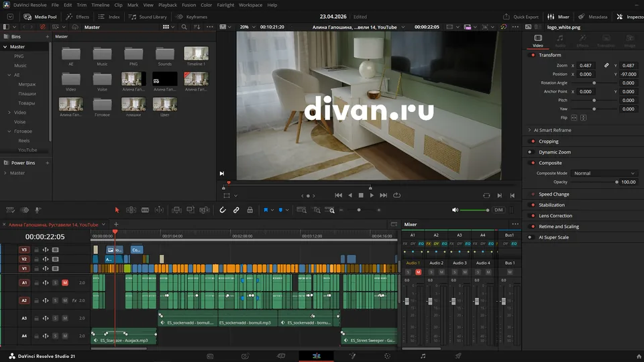The width and height of the screenshot is (644, 362).
Task: Expand Power Bins Master folder
Action: click(5, 173)
